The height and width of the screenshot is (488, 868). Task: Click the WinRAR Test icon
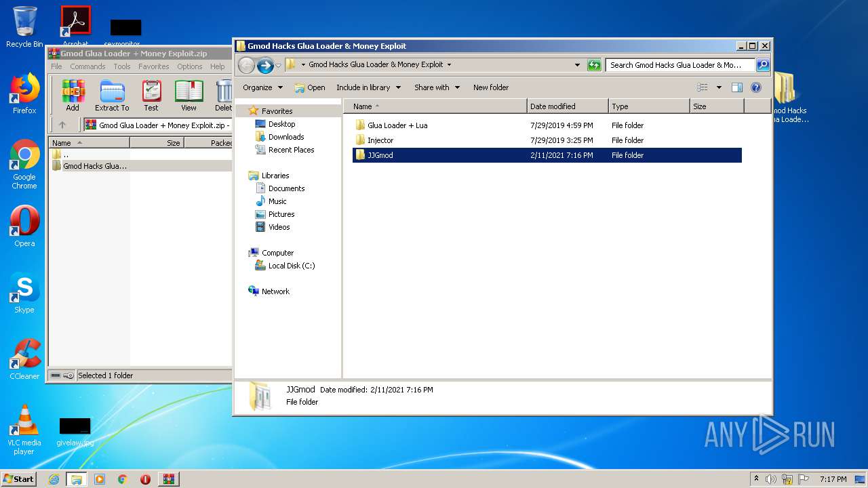tap(151, 95)
